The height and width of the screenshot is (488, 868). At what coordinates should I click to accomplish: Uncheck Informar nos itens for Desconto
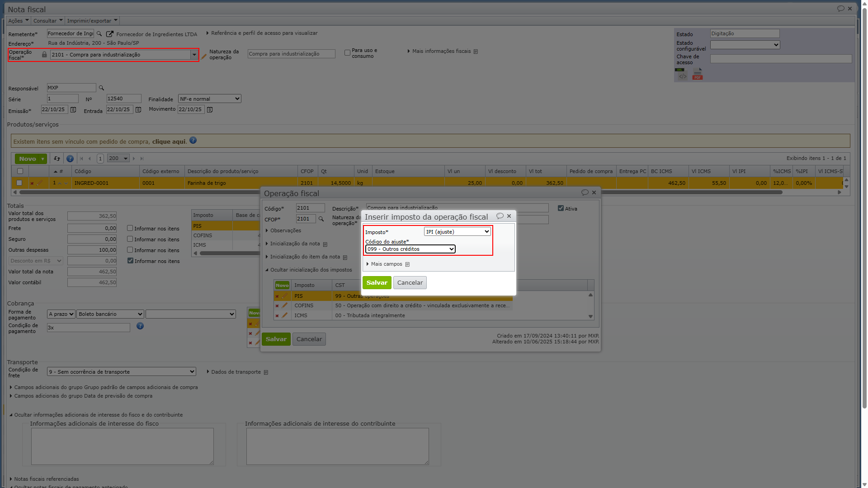pyautogui.click(x=130, y=261)
